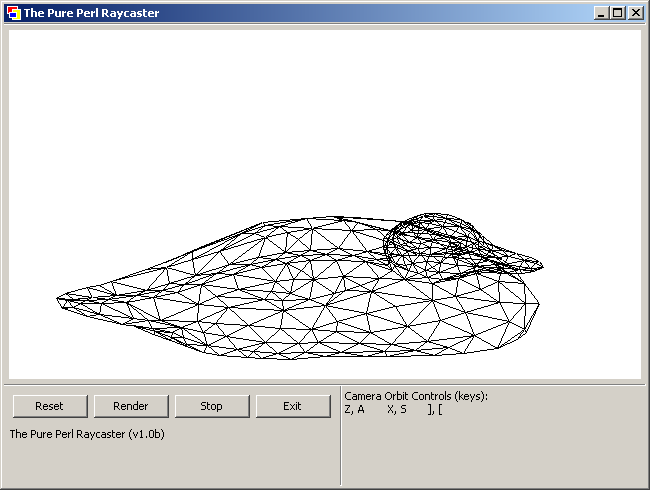Click the "X, S" key hint text
Viewport: 650px width, 490px height.
[397, 410]
